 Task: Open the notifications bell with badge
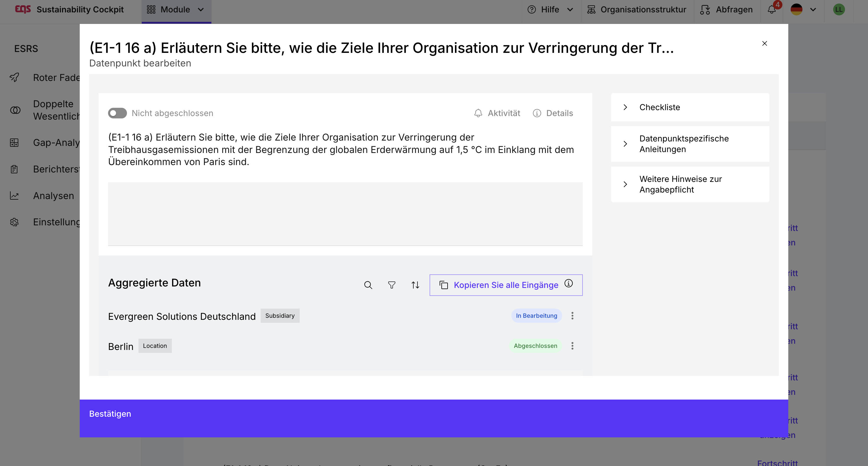coord(772,9)
